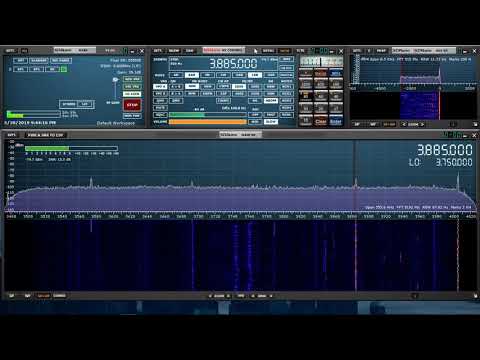Screen dimensions: 480x360
Task: Click right RBW arrow in main spectrum
Action: (271, 296)
